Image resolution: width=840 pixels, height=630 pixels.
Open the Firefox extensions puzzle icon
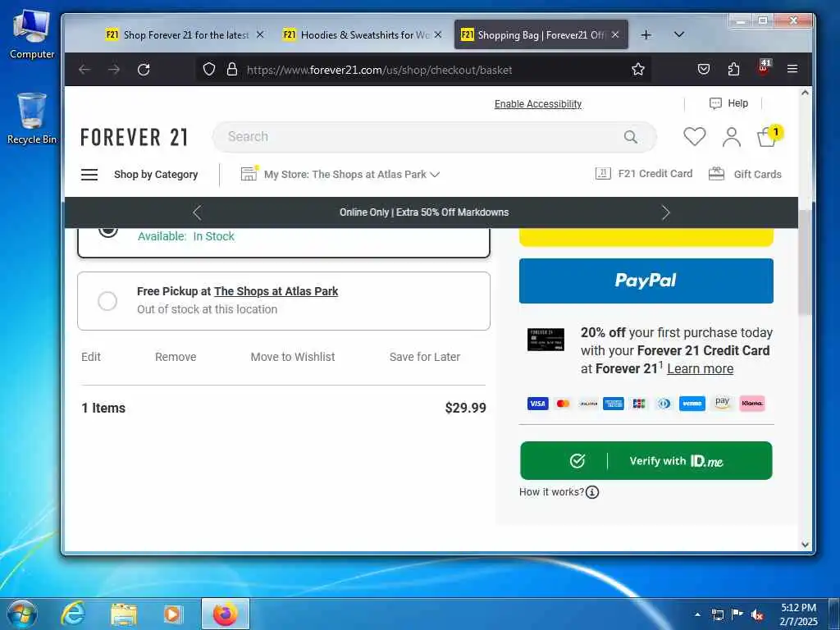pos(733,69)
